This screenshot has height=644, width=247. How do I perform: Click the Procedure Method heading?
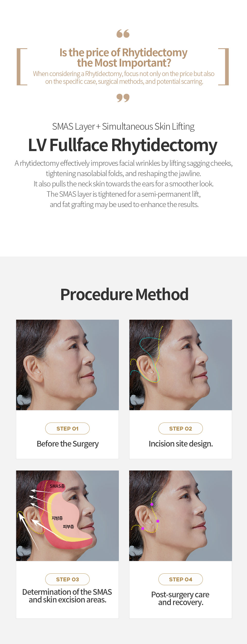(124, 294)
